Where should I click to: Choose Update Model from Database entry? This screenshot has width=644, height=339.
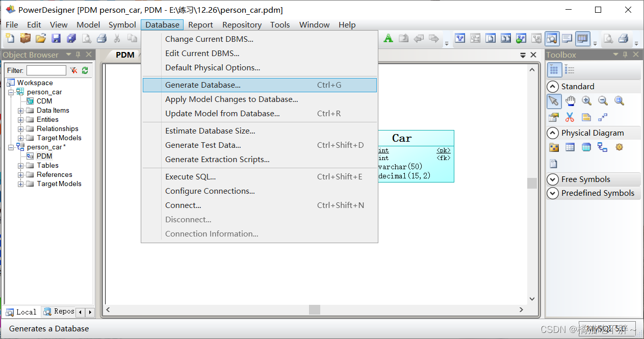[x=260, y=114]
